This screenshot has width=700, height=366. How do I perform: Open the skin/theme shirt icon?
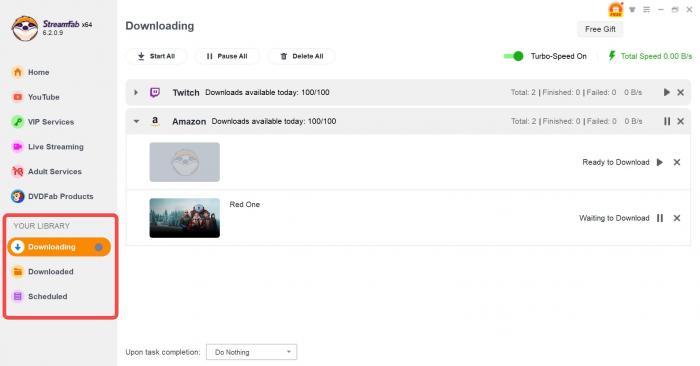pos(632,9)
